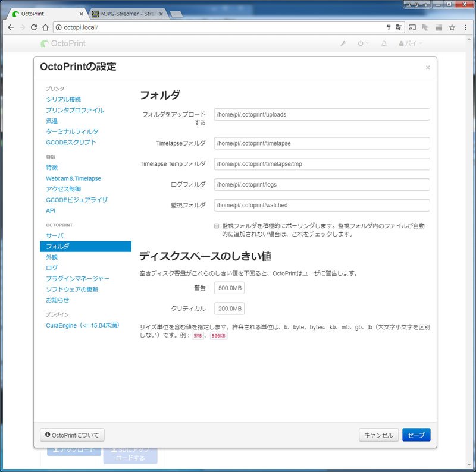The width and height of the screenshot is (476, 472).
Task: Enable active polling of watched folder checkbox
Action: 217,226
